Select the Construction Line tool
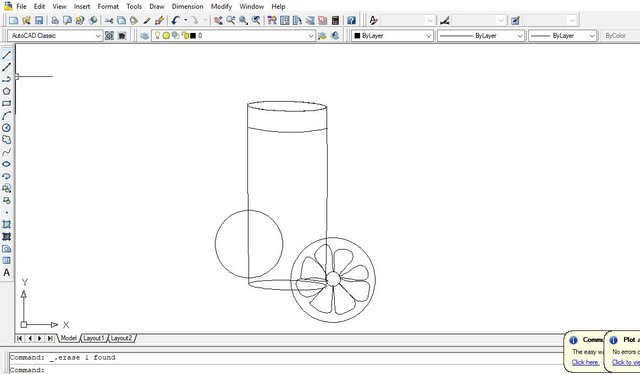640x374 pixels. pos(7,67)
